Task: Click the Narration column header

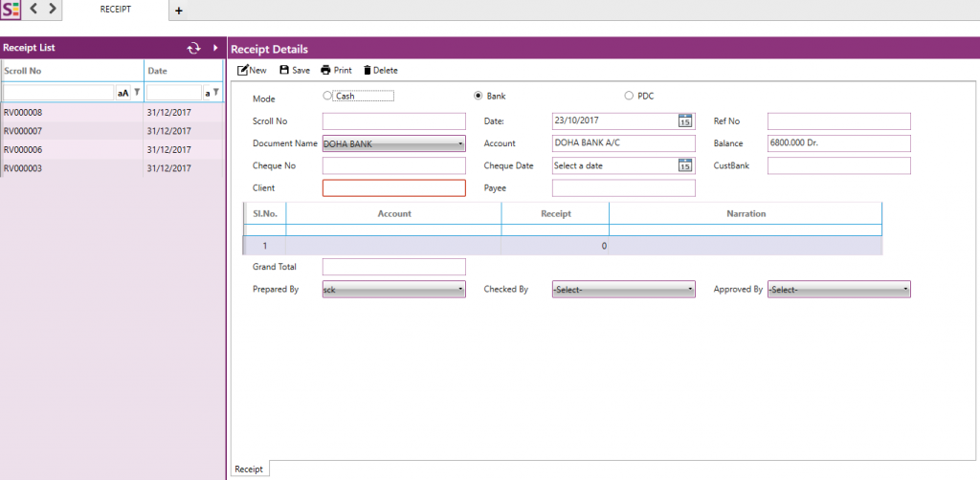Action: tap(746, 213)
